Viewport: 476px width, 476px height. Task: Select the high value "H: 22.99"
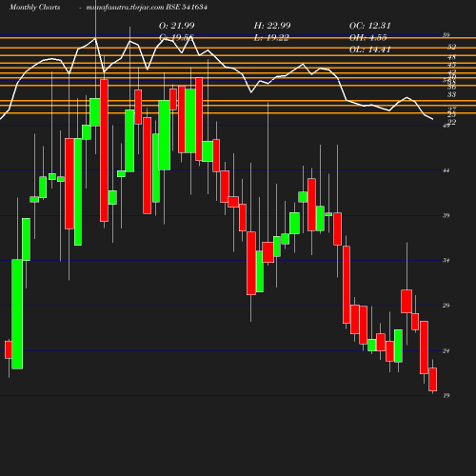point(272,26)
